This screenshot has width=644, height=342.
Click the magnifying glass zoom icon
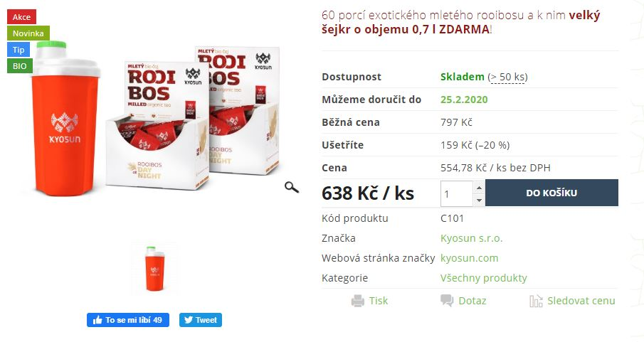pos(292,188)
